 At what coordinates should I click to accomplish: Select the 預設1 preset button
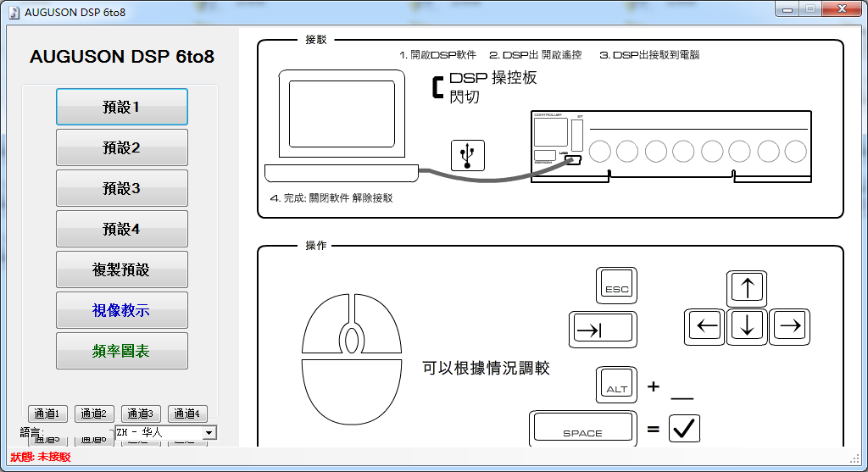(122, 107)
